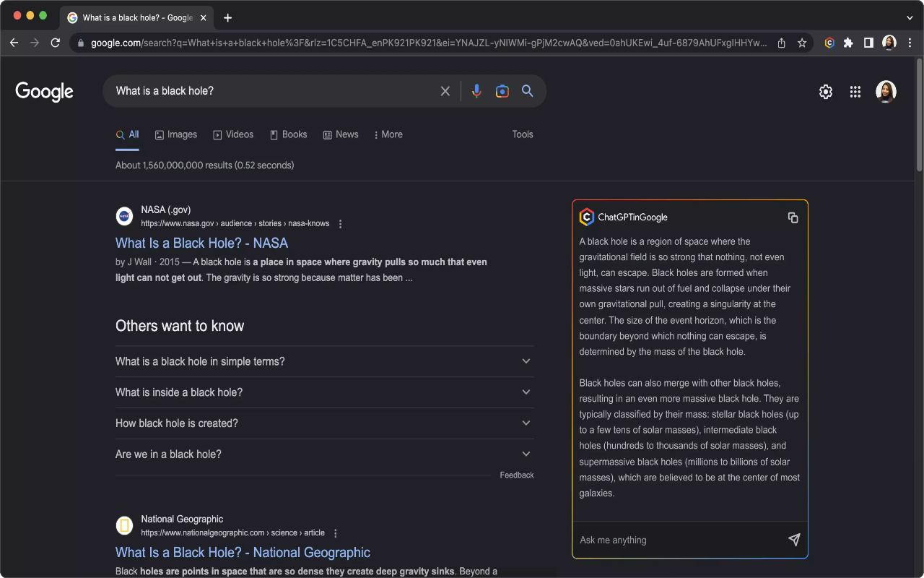
Task: Open the Google apps grid
Action: (855, 92)
